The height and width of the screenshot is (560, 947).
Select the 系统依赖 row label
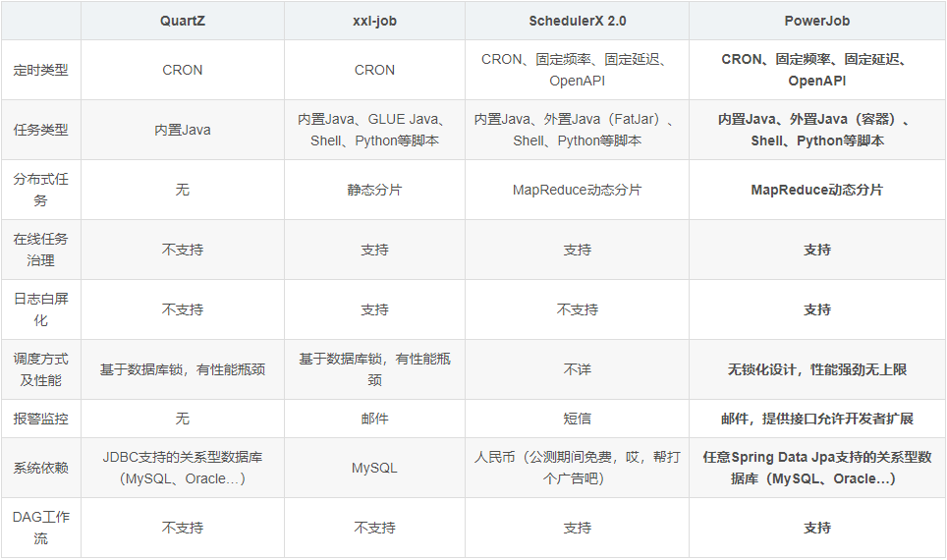point(40,469)
